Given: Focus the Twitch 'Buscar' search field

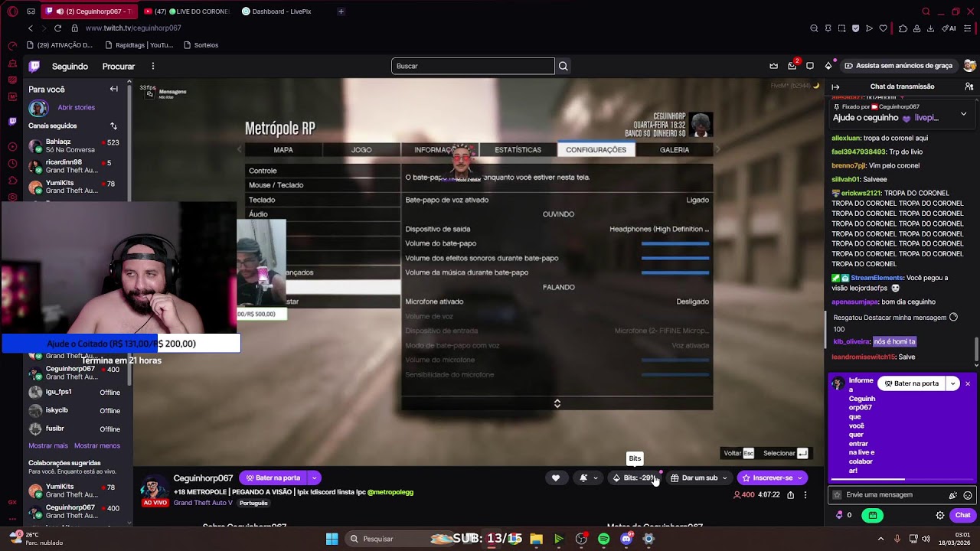Looking at the screenshot, I should (473, 66).
